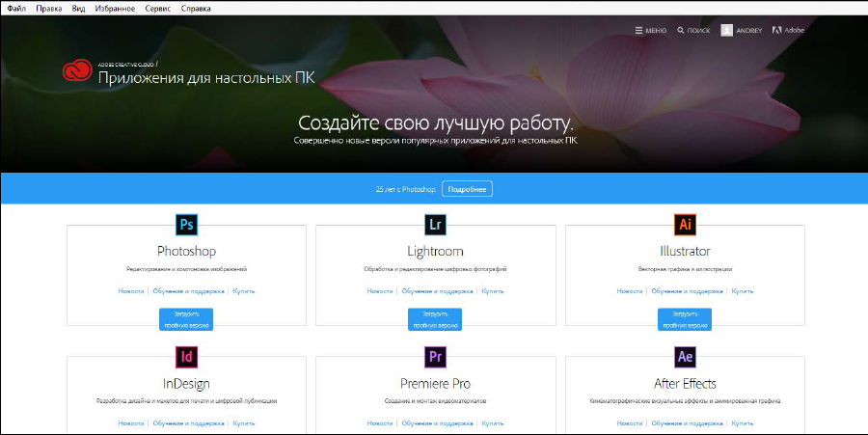Image resolution: width=868 pixels, height=435 pixels.
Task: Click the 25 лет с Photoshop text
Action: tap(406, 189)
